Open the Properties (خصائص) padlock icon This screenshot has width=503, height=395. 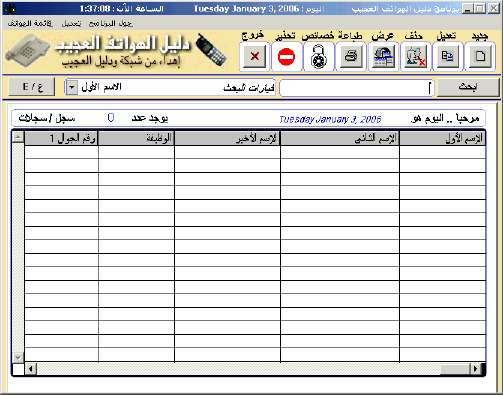(x=318, y=56)
